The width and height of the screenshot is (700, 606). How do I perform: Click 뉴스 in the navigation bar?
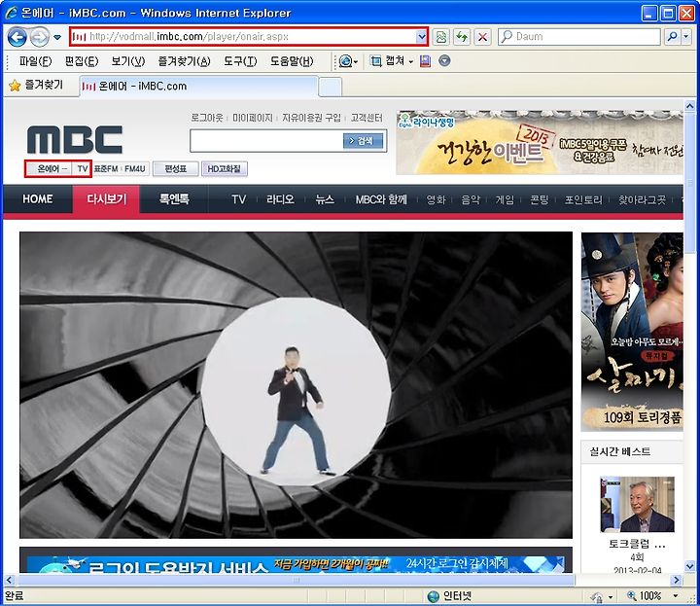325,199
